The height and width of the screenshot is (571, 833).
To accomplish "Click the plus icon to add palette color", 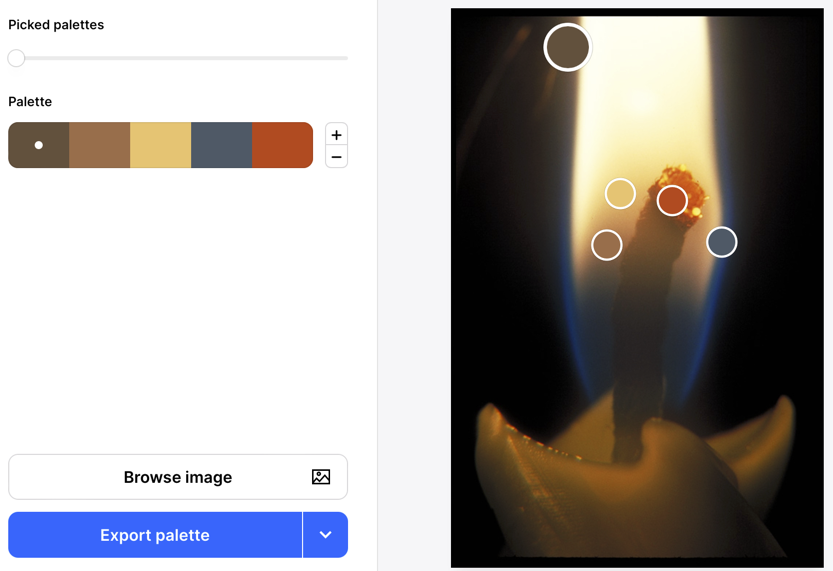I will click(336, 135).
